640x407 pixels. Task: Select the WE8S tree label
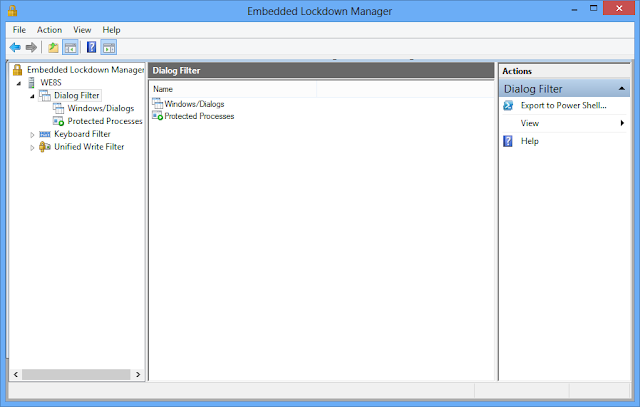point(51,82)
